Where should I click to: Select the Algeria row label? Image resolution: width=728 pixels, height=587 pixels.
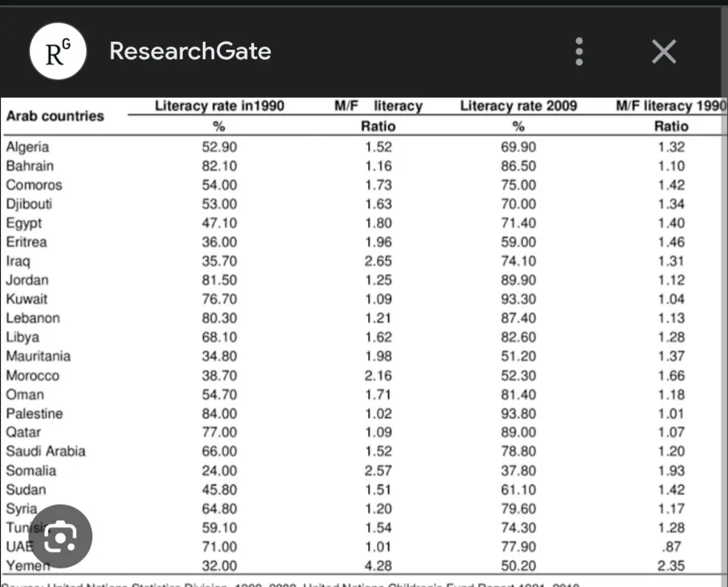[x=28, y=147]
